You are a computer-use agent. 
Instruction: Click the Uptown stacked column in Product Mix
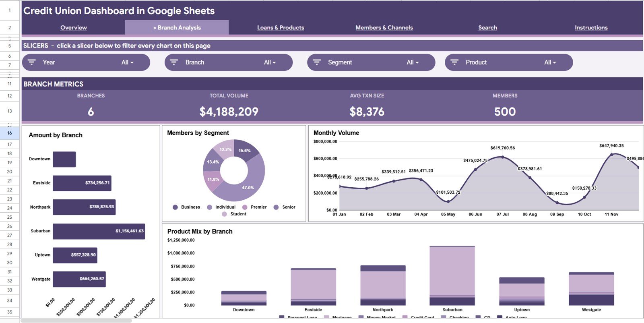[x=522, y=291]
